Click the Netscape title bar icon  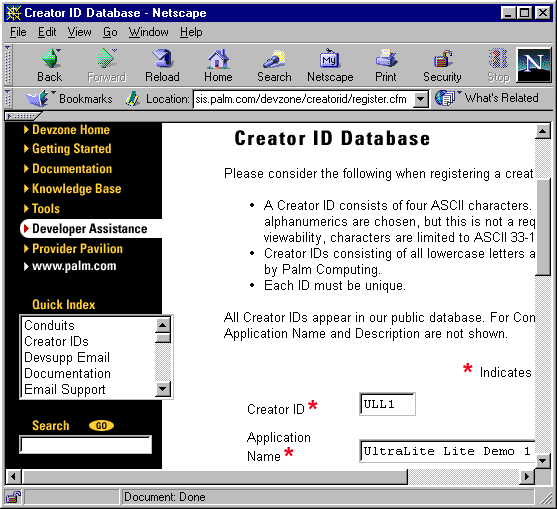point(14,13)
